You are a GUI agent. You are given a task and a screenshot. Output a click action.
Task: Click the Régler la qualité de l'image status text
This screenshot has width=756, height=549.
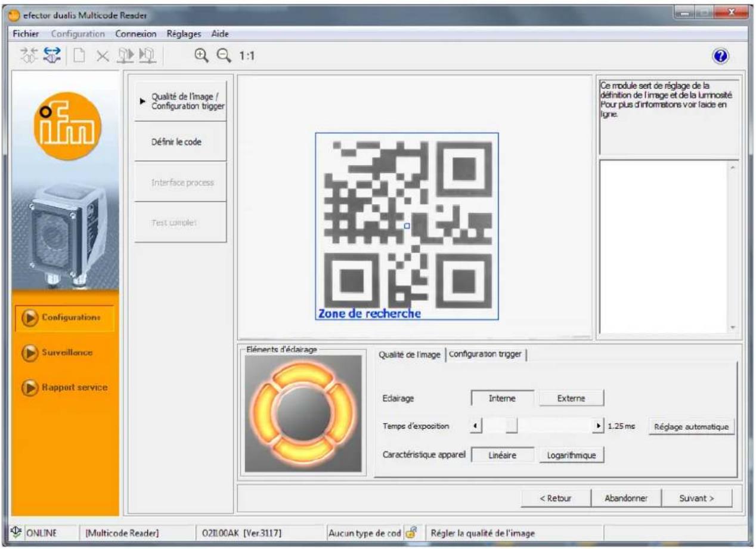tap(482, 532)
